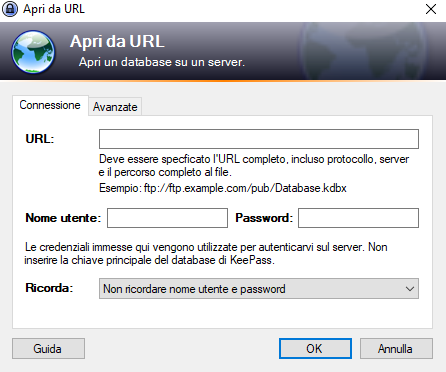Click the KeePass lock icon in title bar
The height and width of the screenshot is (372, 446).
click(x=10, y=9)
